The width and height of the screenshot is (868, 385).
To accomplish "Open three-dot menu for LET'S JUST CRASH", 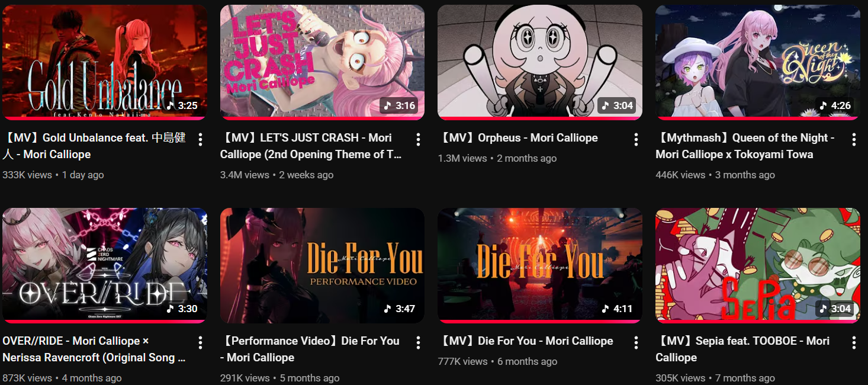I will pyautogui.click(x=418, y=139).
